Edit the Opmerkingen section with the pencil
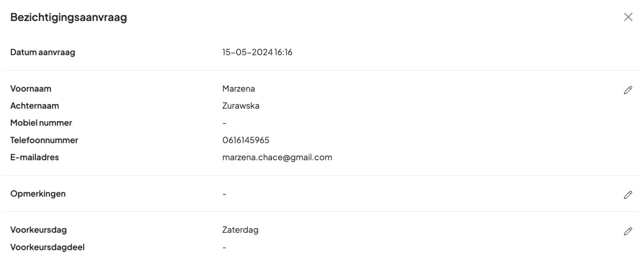This screenshot has width=644, height=260. (x=628, y=195)
